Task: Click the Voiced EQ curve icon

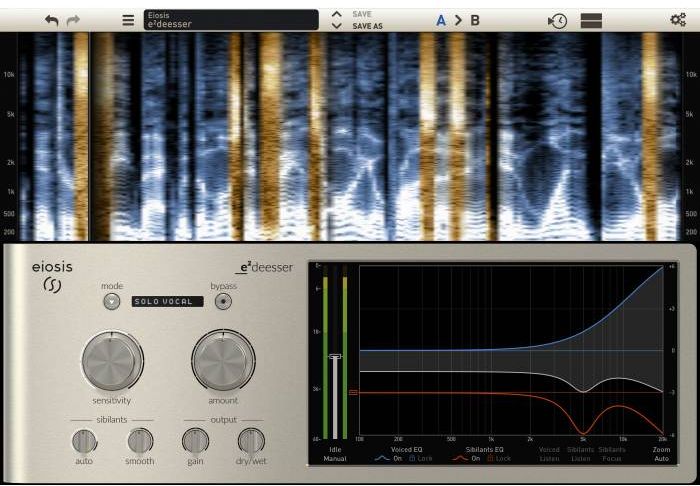Action: [382, 458]
